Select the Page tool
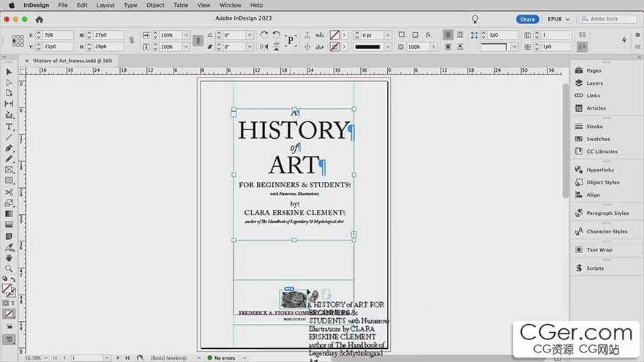Image resolution: width=644 pixels, height=362 pixels. click(9, 93)
